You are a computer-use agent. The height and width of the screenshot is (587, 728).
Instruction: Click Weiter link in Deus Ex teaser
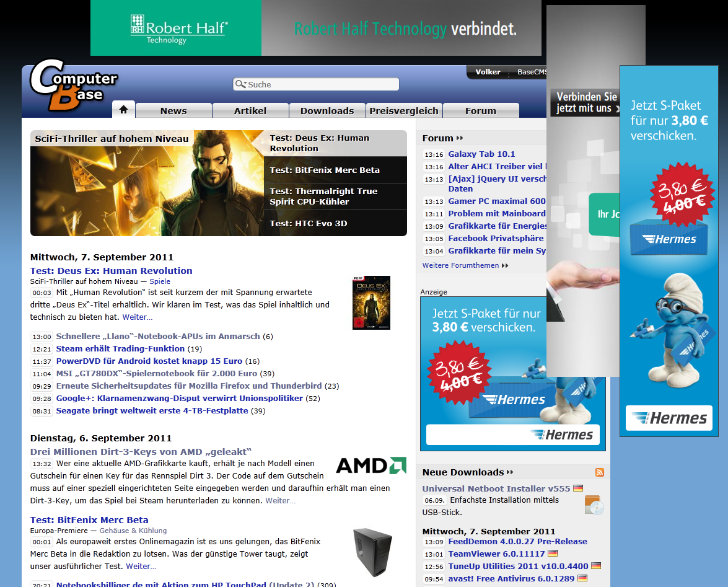(137, 317)
